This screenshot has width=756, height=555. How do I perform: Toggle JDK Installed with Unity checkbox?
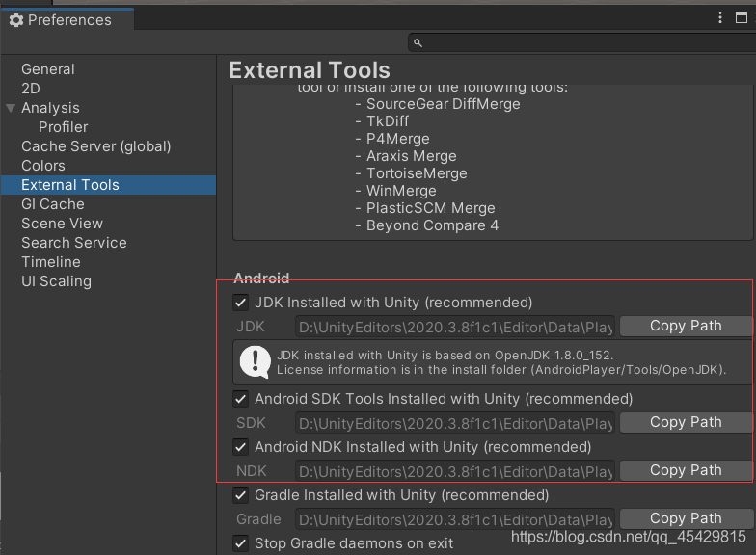[x=241, y=303]
